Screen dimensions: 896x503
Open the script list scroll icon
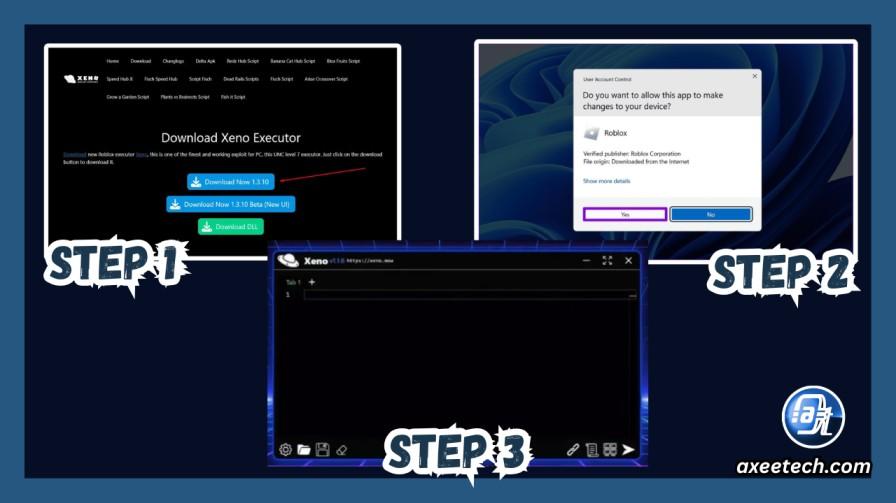pos(592,450)
